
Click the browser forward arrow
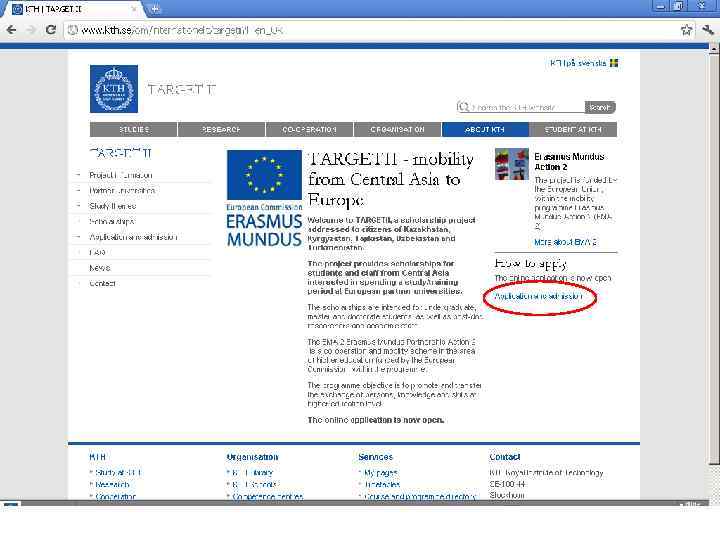click(x=31, y=30)
